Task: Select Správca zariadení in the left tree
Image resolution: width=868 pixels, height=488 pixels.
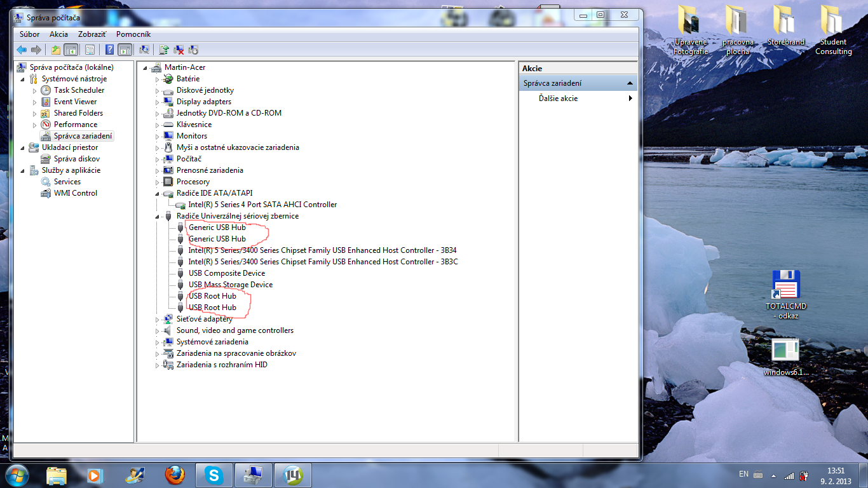Action: click(83, 136)
